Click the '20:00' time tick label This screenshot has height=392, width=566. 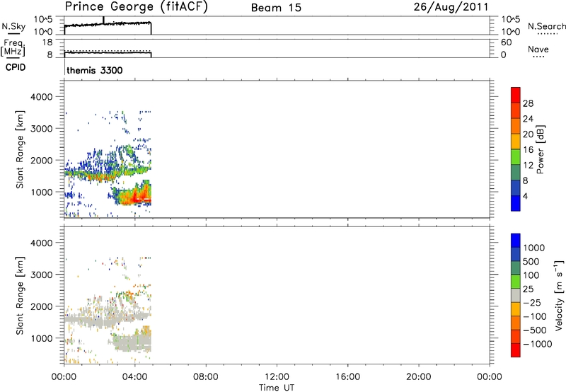[418, 377]
